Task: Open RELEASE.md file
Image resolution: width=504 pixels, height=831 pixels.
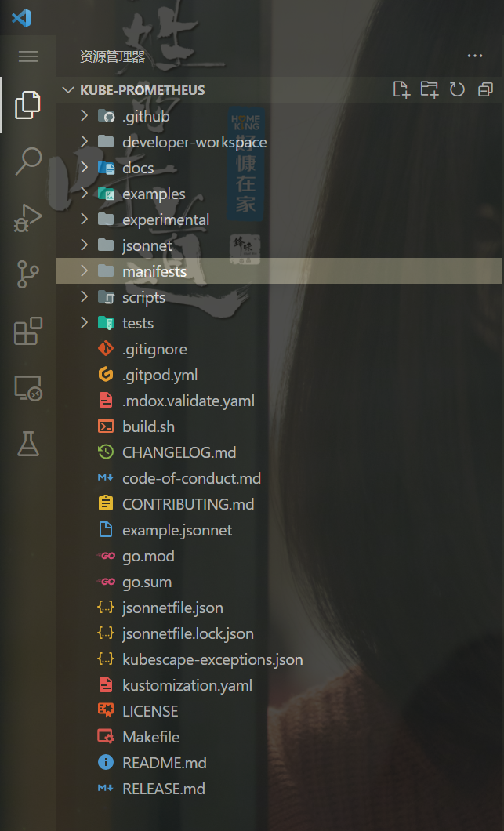Action: pyautogui.click(x=163, y=789)
